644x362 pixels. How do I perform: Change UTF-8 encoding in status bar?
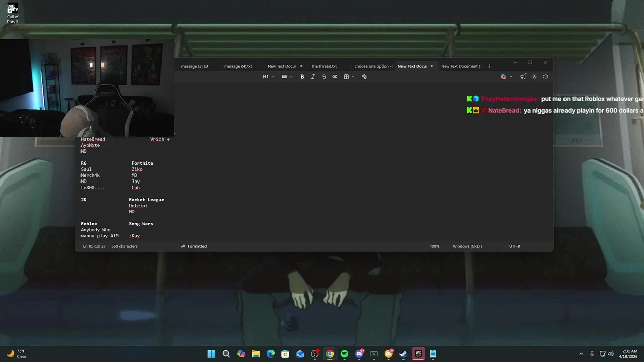pos(514,246)
